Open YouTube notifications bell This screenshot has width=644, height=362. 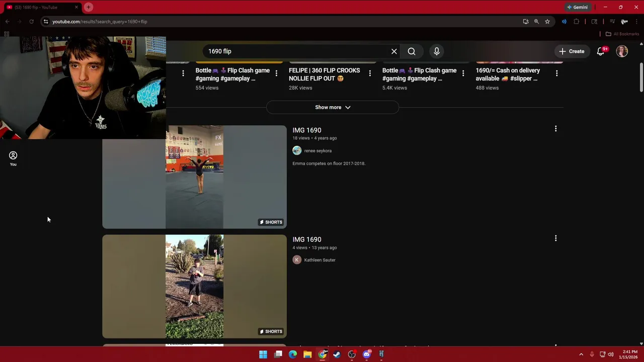[x=601, y=51]
